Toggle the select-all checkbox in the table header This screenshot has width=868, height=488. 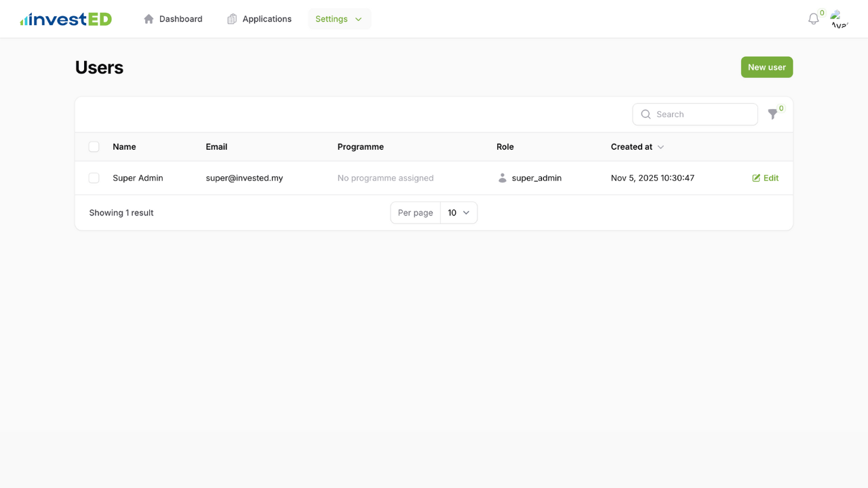94,146
